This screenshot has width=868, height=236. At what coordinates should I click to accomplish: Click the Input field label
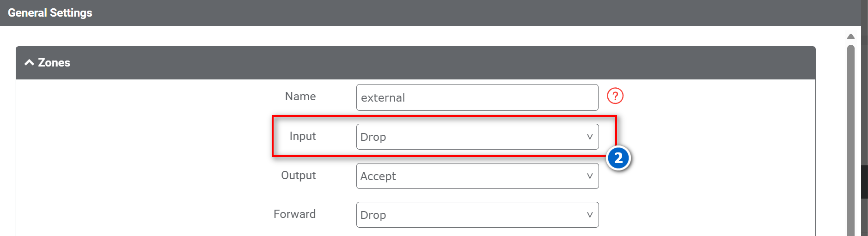(303, 136)
